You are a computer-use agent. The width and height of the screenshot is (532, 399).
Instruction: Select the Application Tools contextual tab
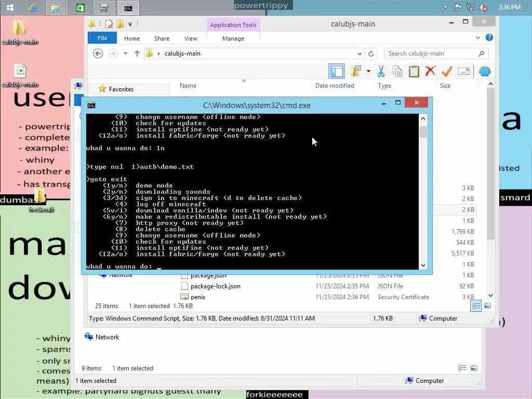tap(233, 25)
